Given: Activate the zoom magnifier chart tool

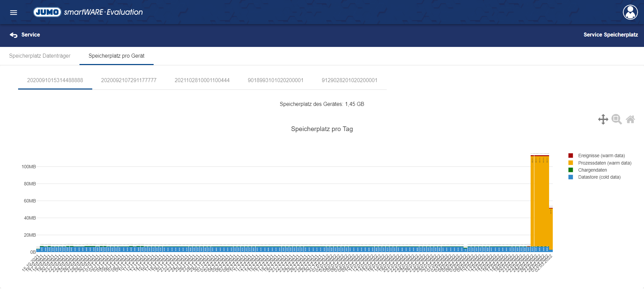Looking at the screenshot, I should click(616, 119).
